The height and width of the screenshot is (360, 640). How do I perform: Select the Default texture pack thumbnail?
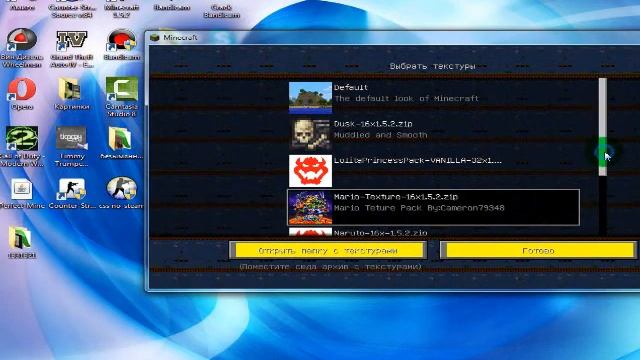(x=310, y=98)
